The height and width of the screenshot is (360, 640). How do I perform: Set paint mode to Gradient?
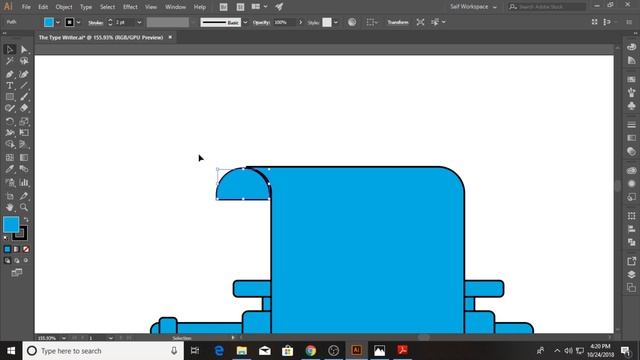click(x=16, y=249)
